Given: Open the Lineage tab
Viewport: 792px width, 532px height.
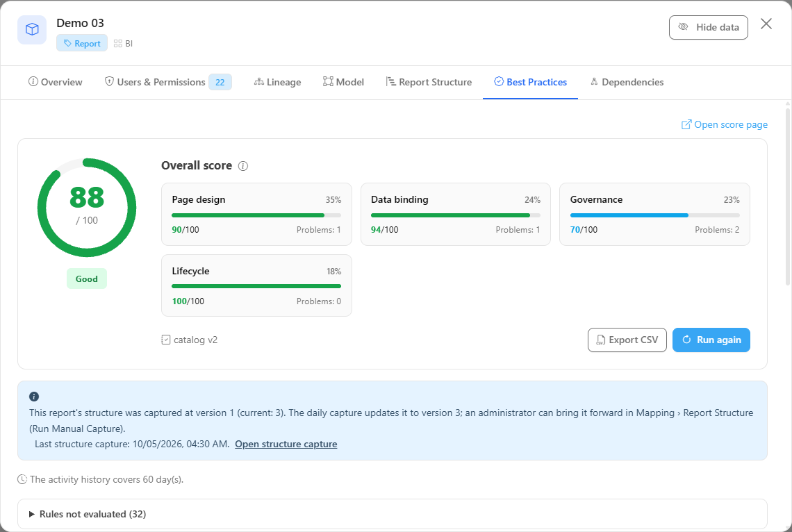Looking at the screenshot, I should [277, 82].
